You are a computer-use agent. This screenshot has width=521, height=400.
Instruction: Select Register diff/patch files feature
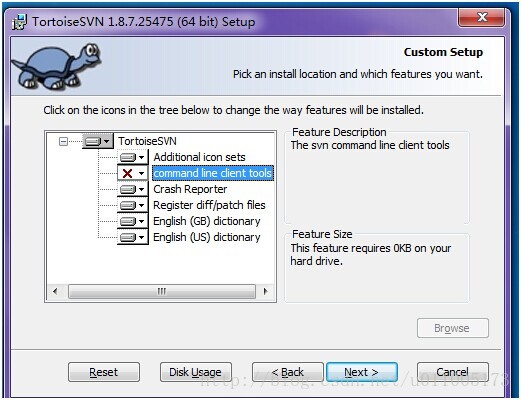[209, 205]
